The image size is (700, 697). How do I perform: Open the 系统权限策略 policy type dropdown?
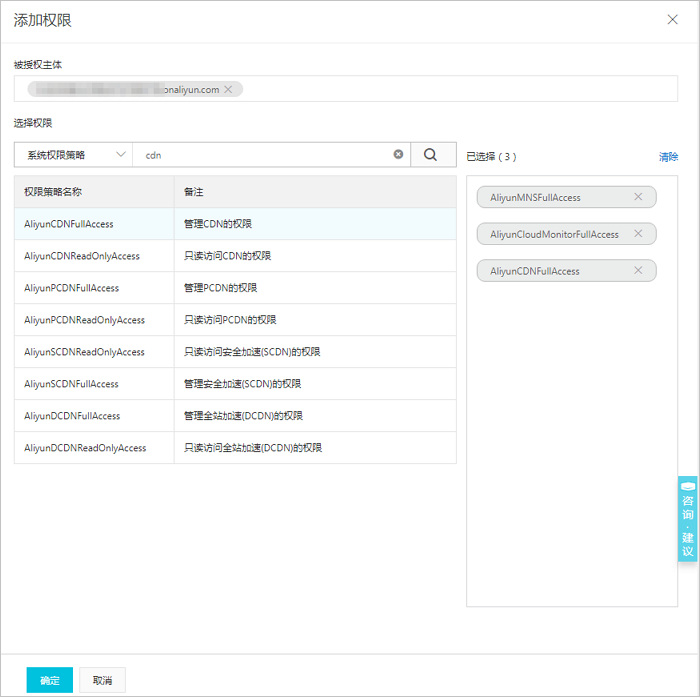point(73,155)
